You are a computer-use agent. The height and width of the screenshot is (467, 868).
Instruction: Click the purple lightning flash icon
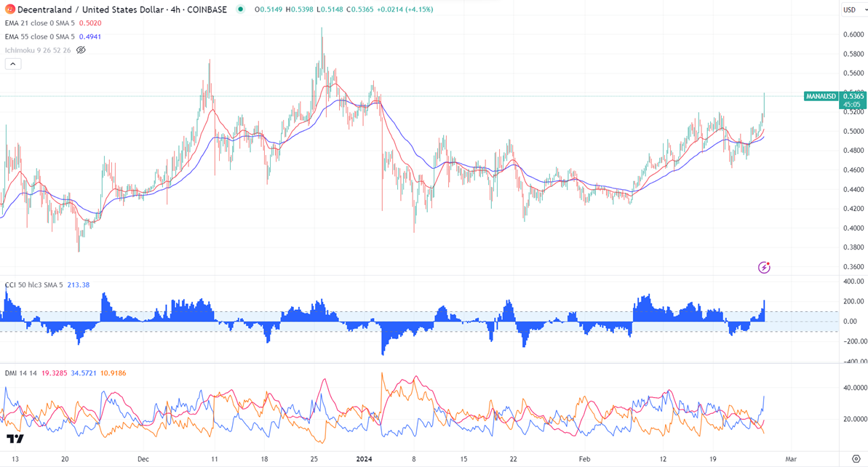(764, 268)
